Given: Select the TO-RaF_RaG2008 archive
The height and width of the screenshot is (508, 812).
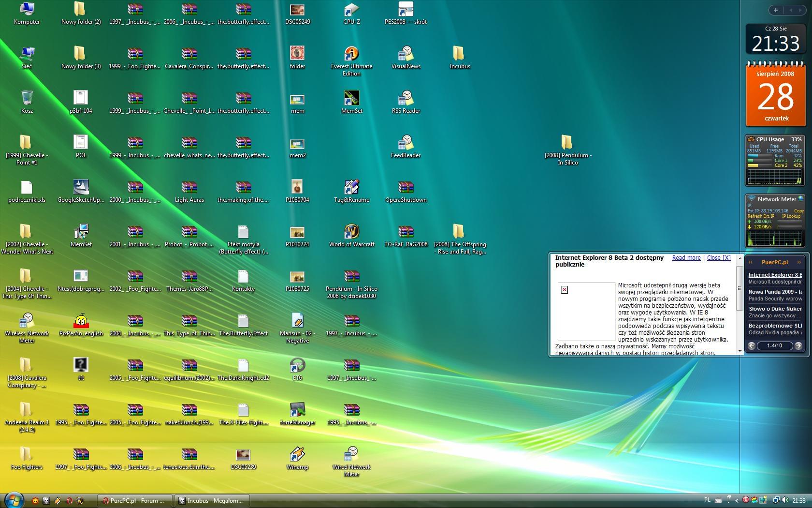Looking at the screenshot, I should [406, 236].
